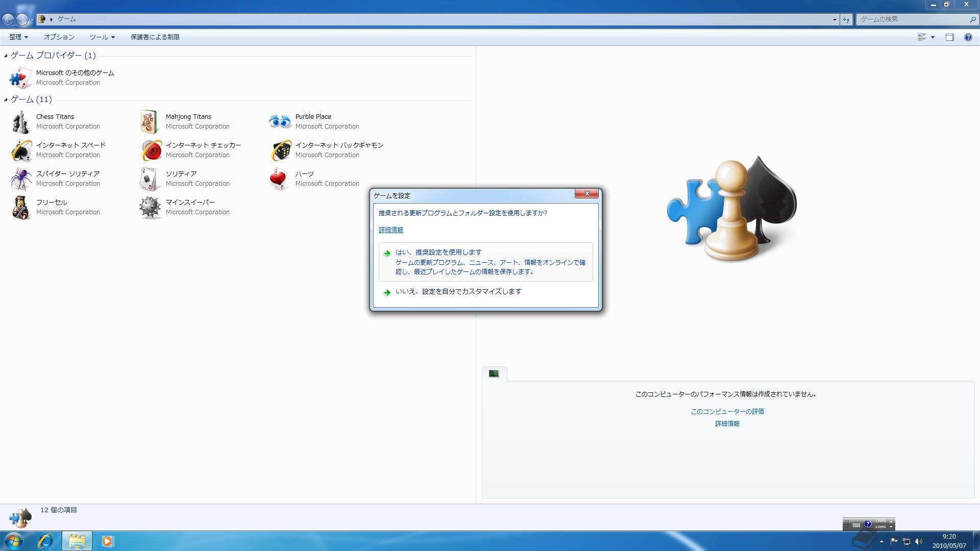
Task: Click オプション in command bar
Action: (59, 37)
